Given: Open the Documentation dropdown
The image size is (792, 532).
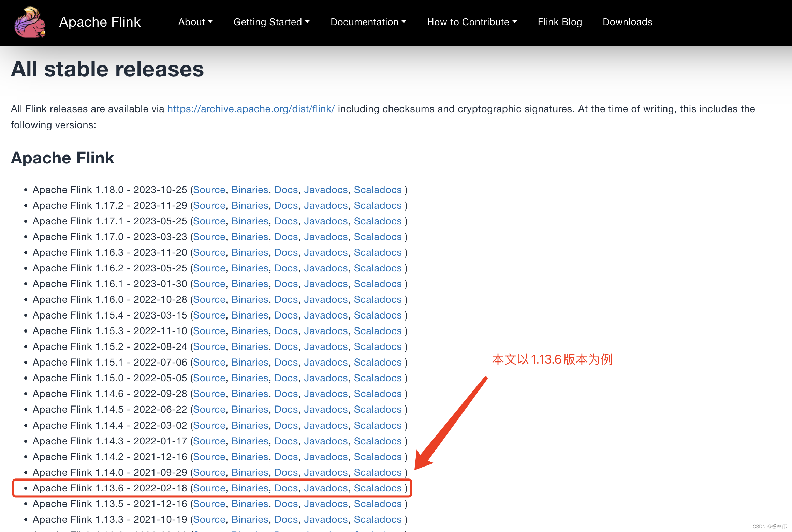Looking at the screenshot, I should click(368, 22).
